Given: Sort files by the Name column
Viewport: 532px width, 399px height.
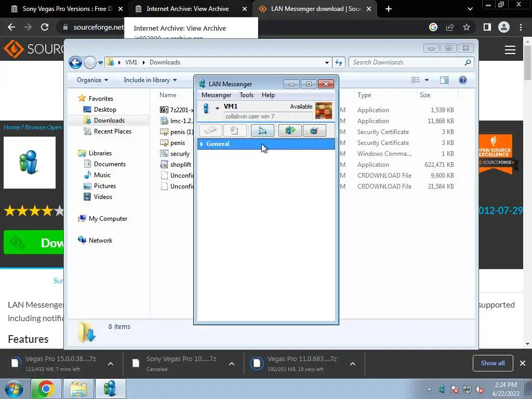Looking at the screenshot, I should [168, 96].
